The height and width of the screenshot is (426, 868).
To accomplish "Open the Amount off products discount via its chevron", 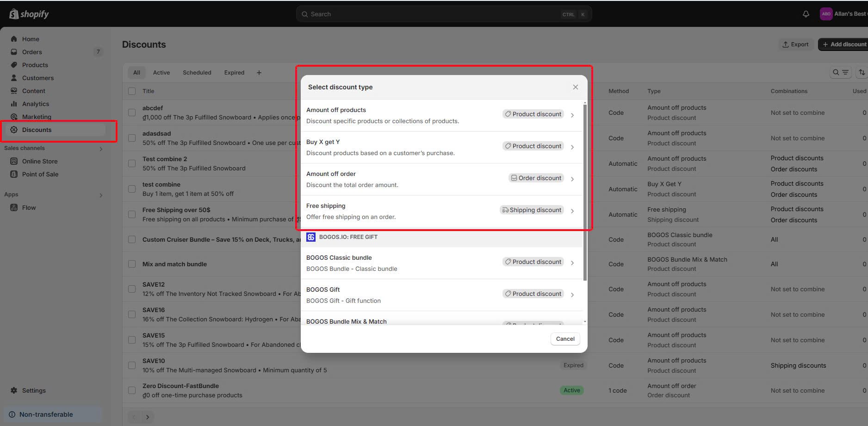I will click(x=573, y=114).
